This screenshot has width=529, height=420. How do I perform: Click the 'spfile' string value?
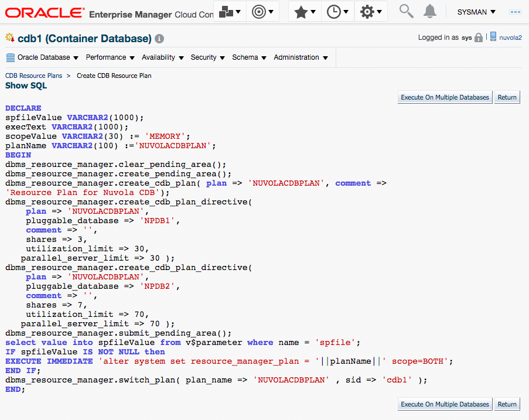335,343
